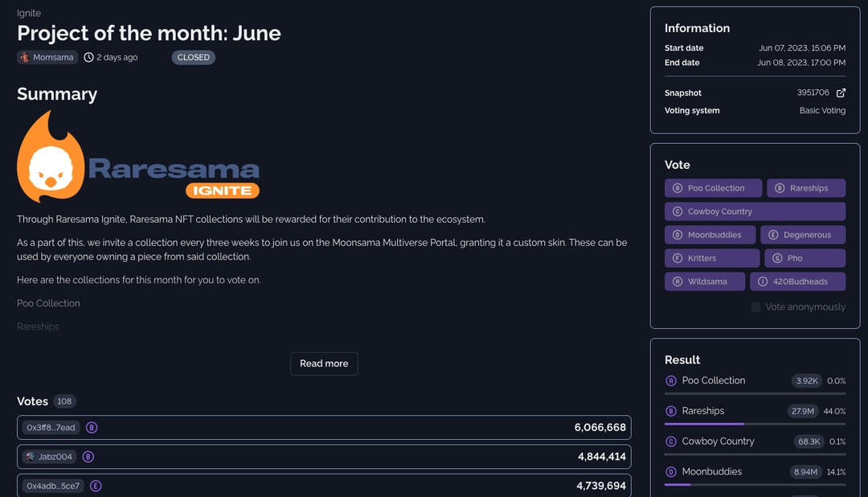The height and width of the screenshot is (497, 868).
Task: Click the Start date value Jun 07, 2023
Action: click(802, 48)
